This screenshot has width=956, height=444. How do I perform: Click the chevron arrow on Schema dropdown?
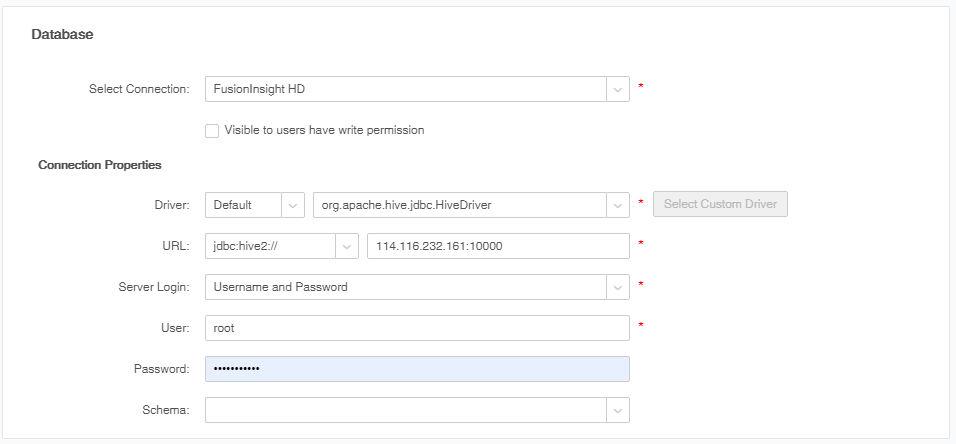pyautogui.click(x=618, y=410)
